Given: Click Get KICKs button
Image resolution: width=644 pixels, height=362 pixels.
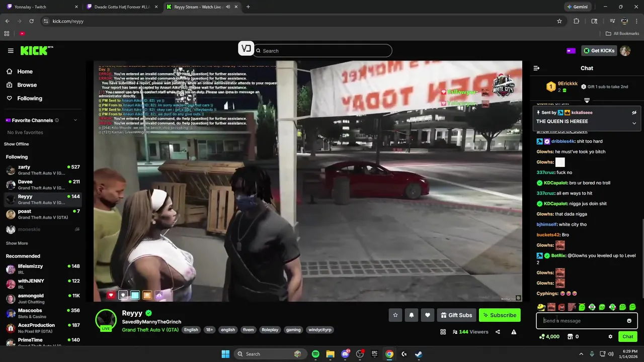Looking at the screenshot, I should [x=599, y=51].
